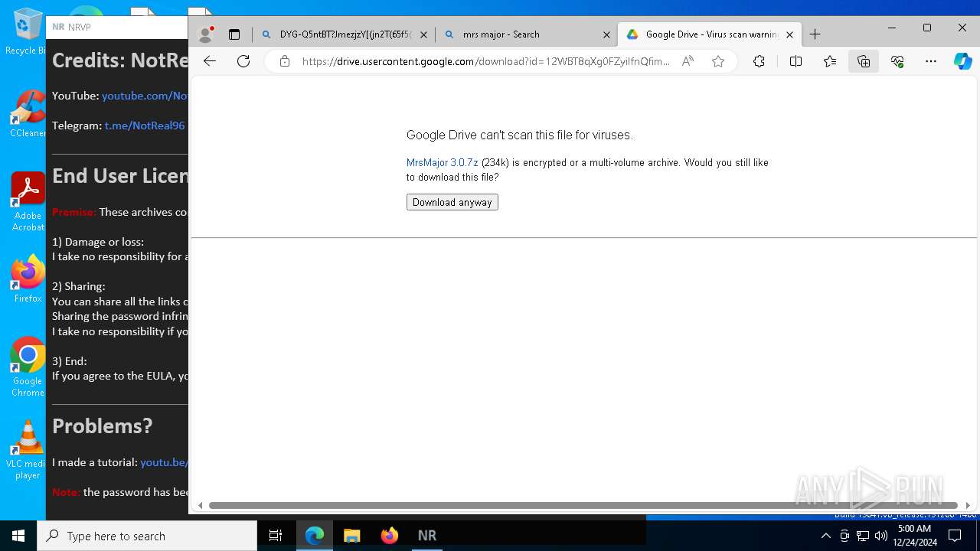This screenshot has width=980, height=551.
Task: Select the Recycle Bin desktop icon
Action: pyautogui.click(x=28, y=32)
